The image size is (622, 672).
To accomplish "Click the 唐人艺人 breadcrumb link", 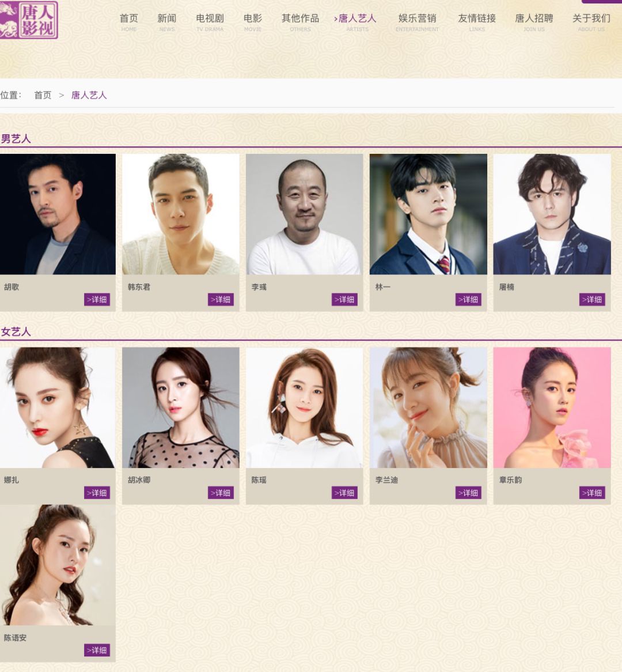I will click(x=89, y=95).
